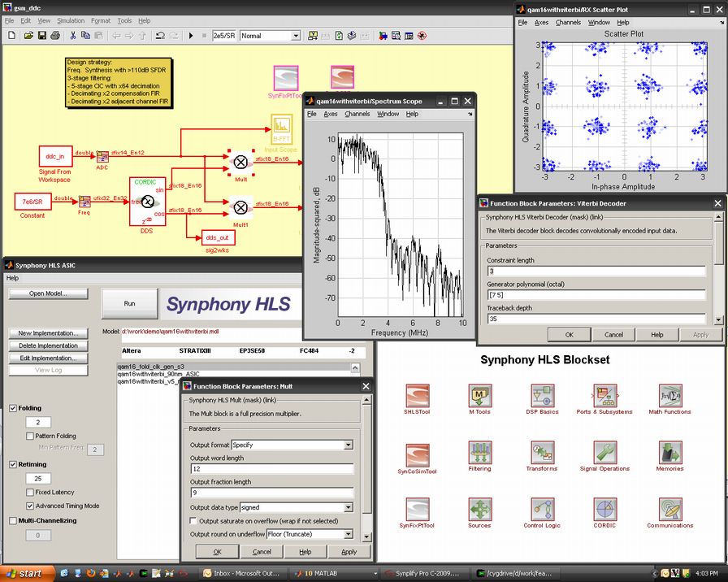Open Signal Operations library icon
Viewport: 728px width, 582px height.
604,453
